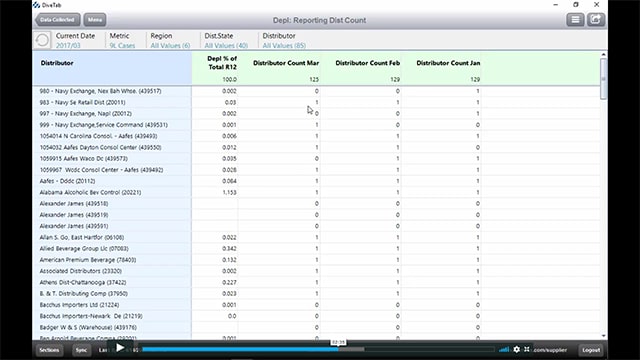Click the Mar total 125 cell
640x360 pixels.
click(314, 80)
